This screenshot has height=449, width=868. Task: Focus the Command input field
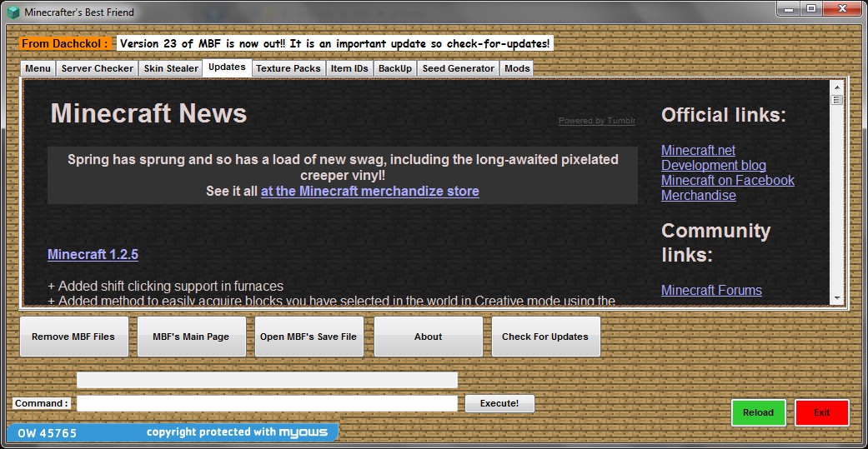pos(267,404)
